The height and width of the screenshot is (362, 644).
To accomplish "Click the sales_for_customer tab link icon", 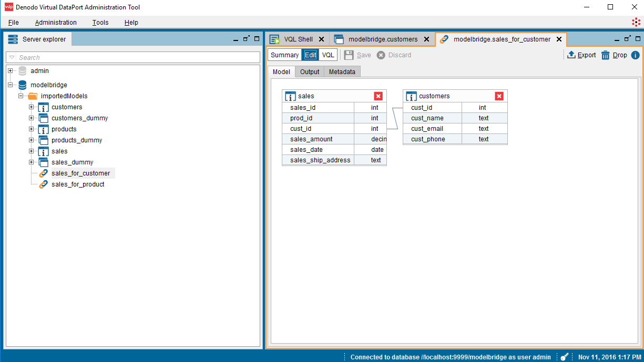I will (x=444, y=39).
